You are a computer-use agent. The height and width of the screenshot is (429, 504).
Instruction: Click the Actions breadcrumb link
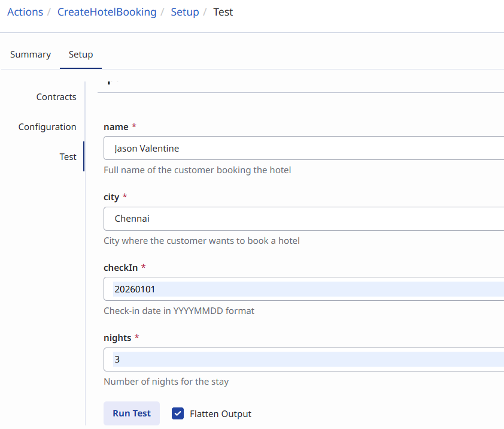pos(25,12)
